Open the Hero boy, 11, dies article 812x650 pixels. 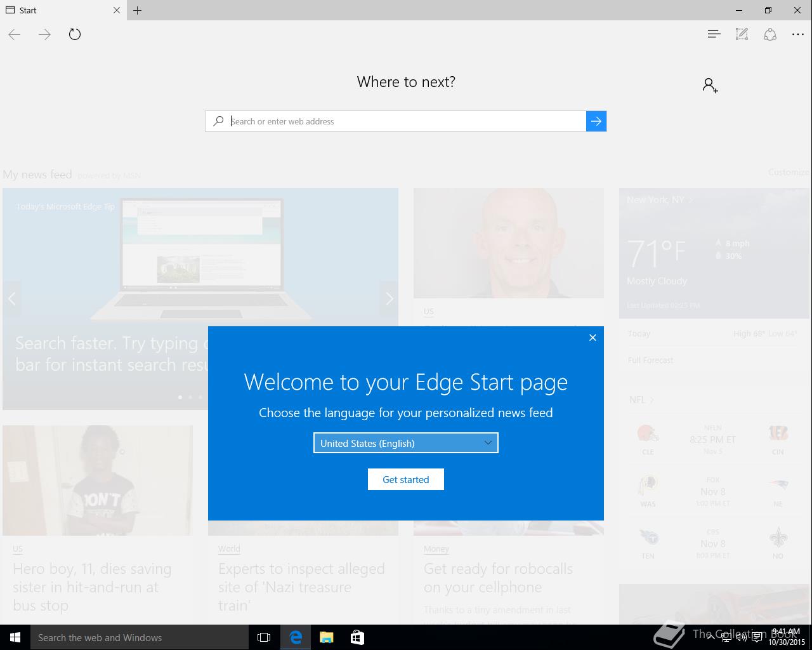92,587
